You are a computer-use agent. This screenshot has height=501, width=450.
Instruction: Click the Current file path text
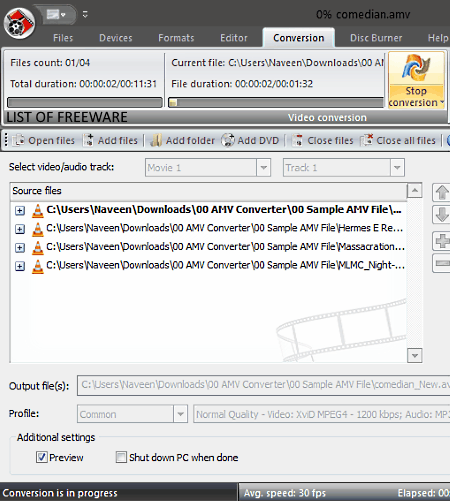point(277,63)
